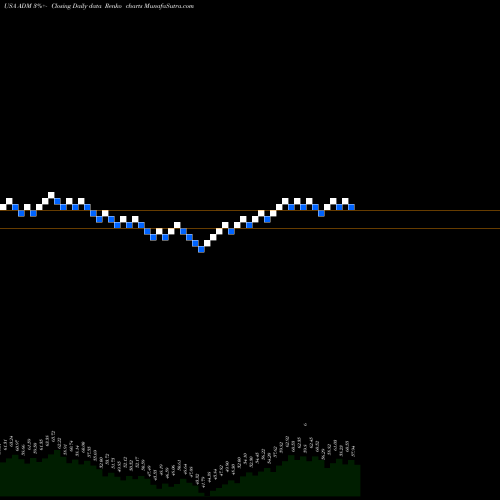The height and width of the screenshot is (500, 500).
Task: Select the last blue brick at the chart's end
Action: pyautogui.click(x=351, y=207)
